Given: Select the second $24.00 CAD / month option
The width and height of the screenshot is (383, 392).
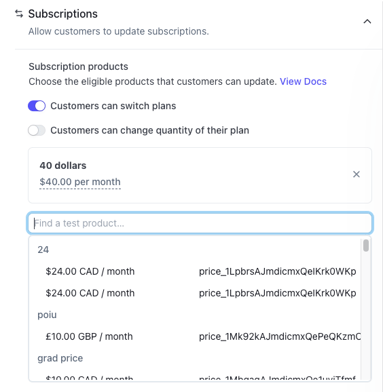Looking at the screenshot, I should pos(195,293).
